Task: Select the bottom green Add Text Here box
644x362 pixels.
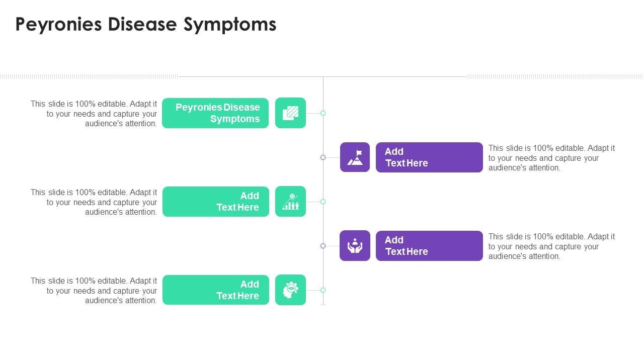Action: tap(216, 290)
